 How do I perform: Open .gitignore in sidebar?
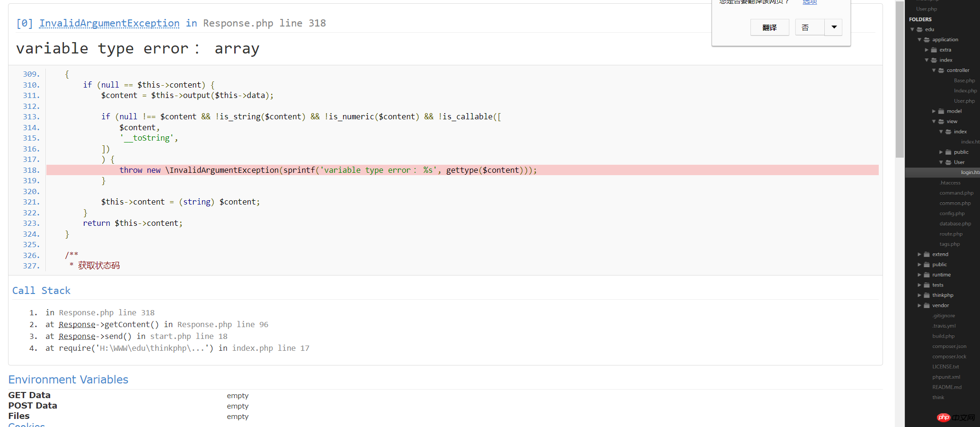coord(944,316)
